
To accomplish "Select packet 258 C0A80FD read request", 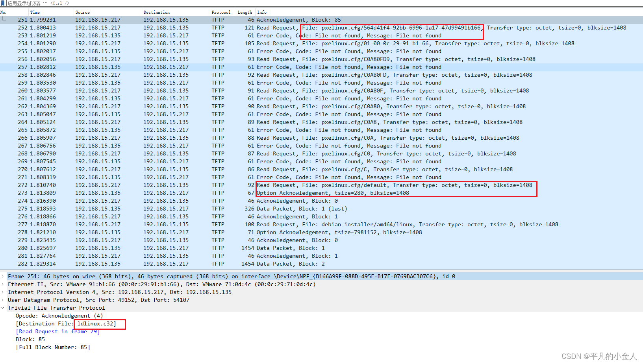I will point(321,75).
